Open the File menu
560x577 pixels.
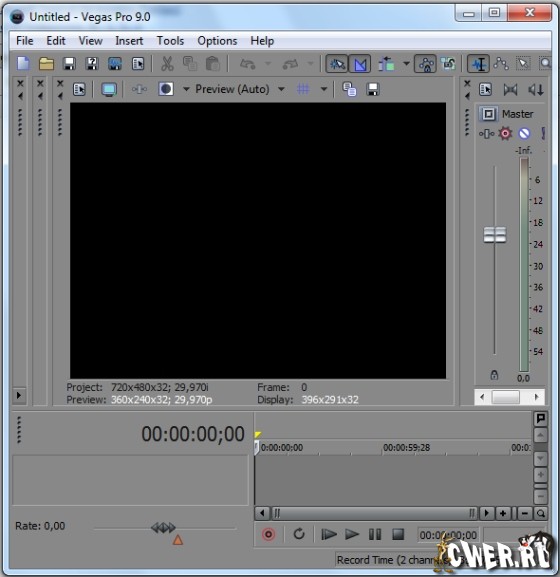[x=25, y=40]
